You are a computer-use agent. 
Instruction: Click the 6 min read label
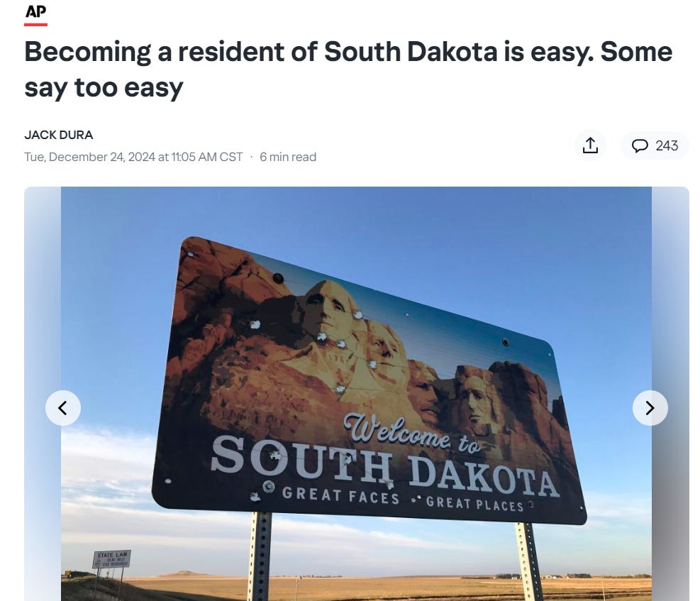[x=288, y=158]
